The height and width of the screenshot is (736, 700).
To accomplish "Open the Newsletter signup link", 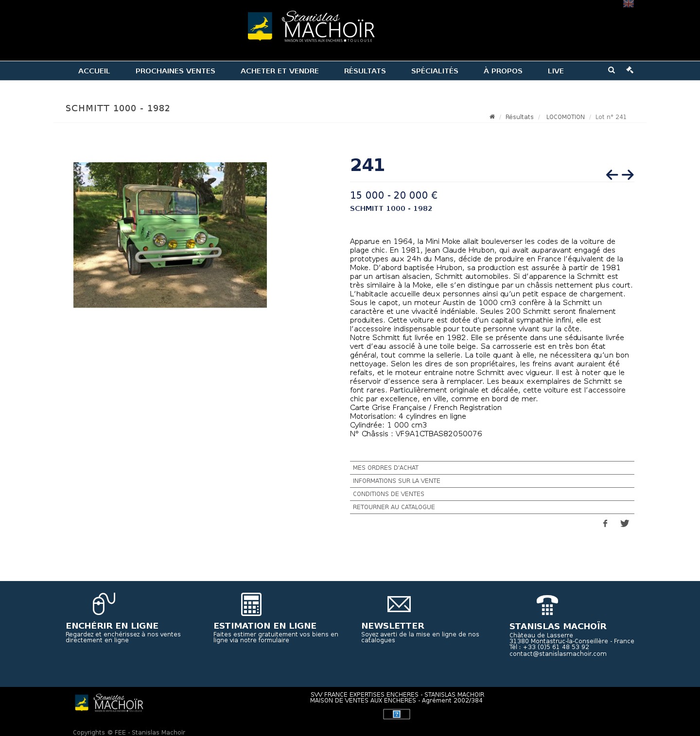I will point(393,626).
